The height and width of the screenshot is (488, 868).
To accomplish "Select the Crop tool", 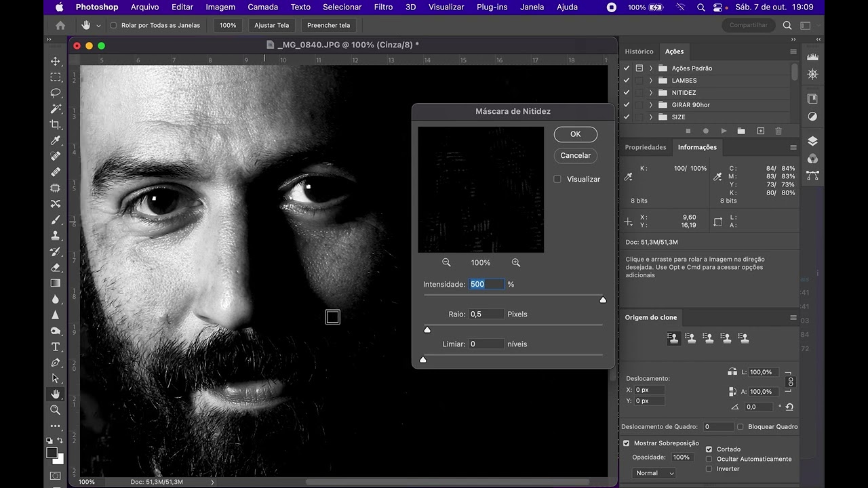I will 56,125.
